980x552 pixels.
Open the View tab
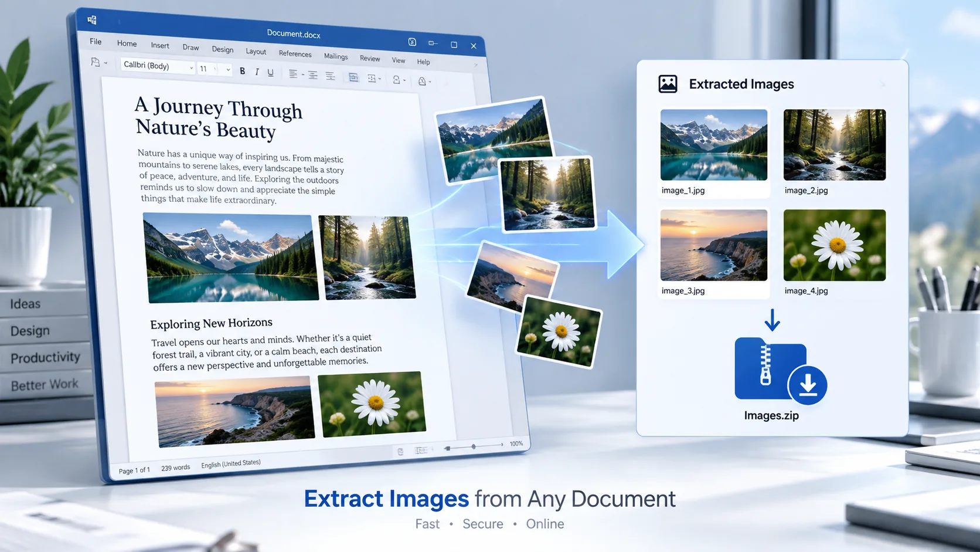(x=399, y=60)
